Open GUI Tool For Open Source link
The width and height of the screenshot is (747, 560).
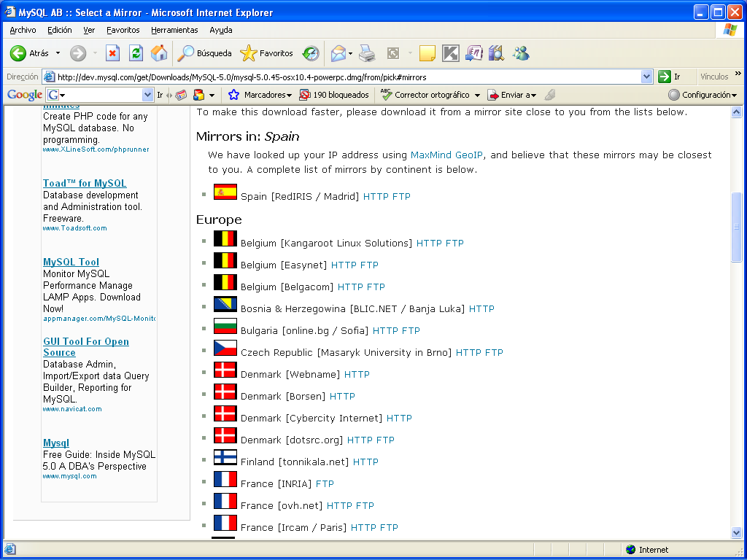coord(86,346)
